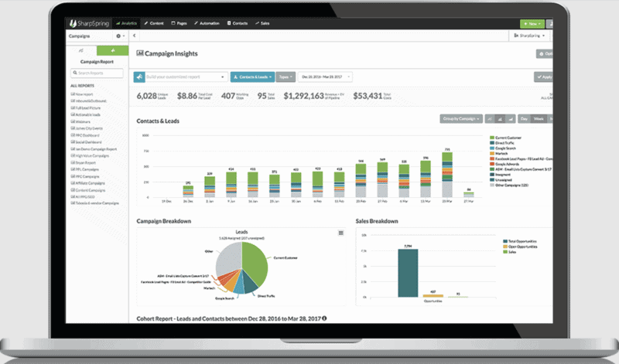This screenshot has width=619, height=364.
Task: Go to the Contacts menu
Action: pos(238,23)
